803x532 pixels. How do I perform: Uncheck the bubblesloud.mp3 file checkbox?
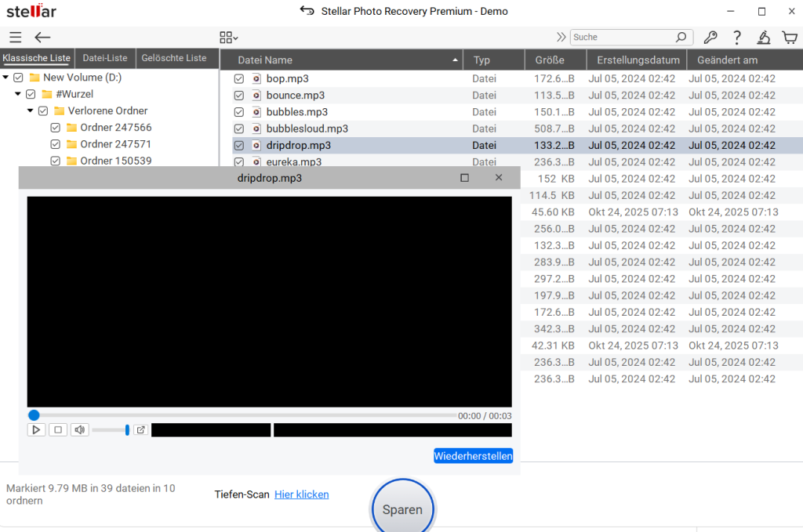(x=239, y=128)
